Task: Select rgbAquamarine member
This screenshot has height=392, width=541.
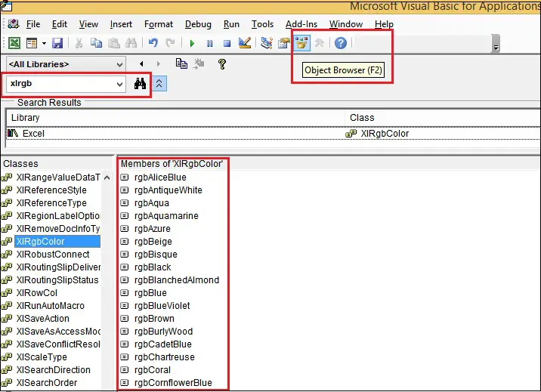Action: pos(166,216)
